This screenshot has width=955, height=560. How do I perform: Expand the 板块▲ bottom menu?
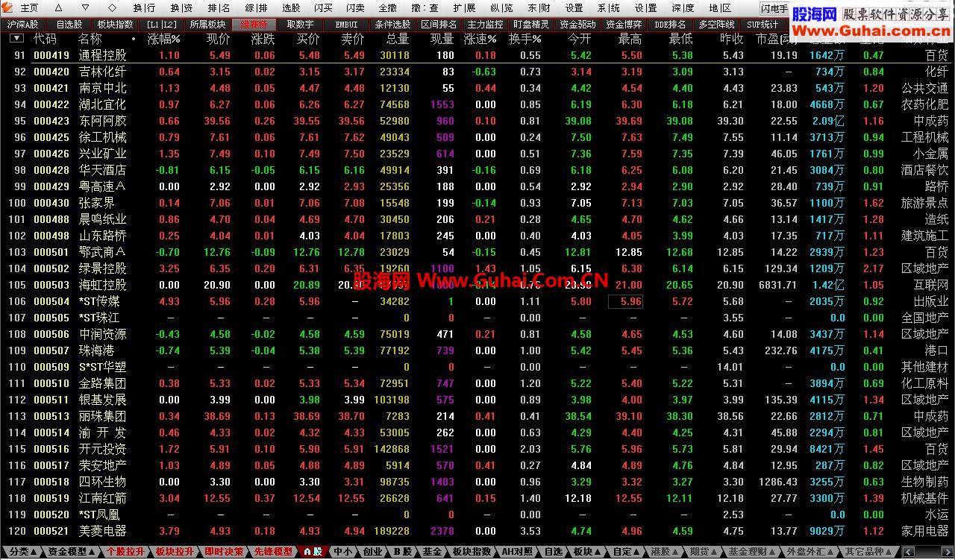tap(586, 552)
